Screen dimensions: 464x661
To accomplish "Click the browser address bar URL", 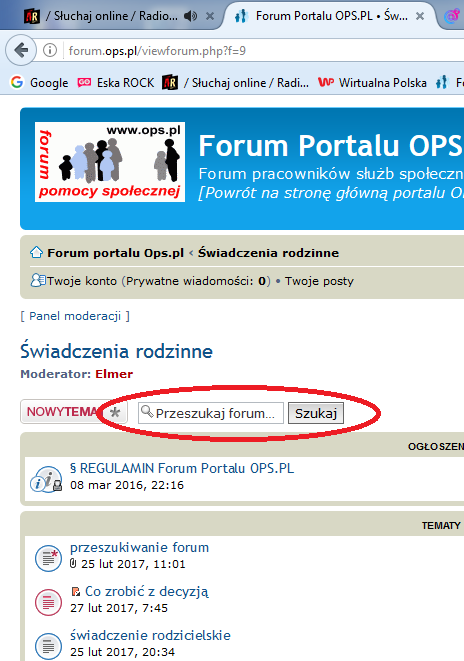I will click(x=157, y=51).
